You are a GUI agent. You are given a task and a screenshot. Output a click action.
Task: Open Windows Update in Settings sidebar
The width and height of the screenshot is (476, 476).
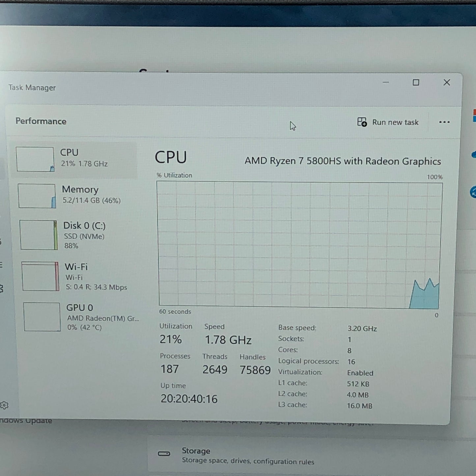coord(26,421)
